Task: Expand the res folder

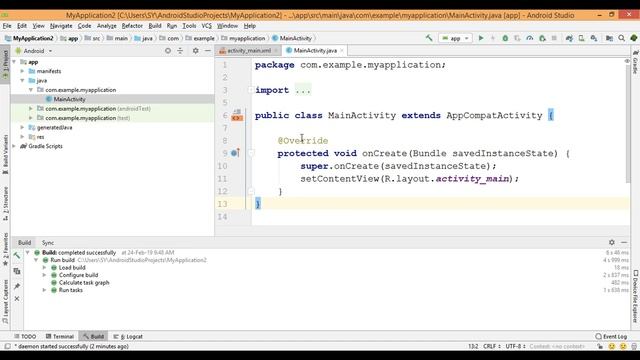Action: (22, 137)
